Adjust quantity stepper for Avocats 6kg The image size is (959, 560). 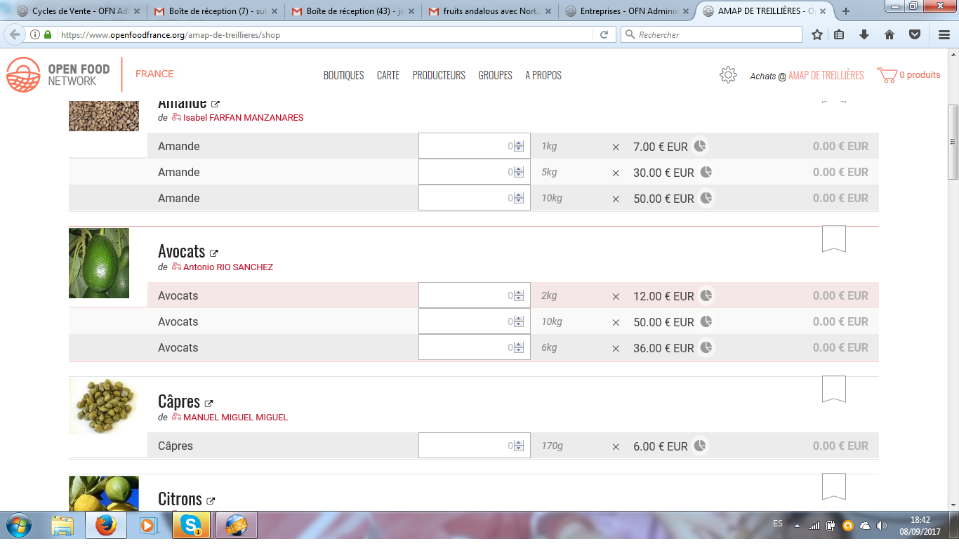pyautogui.click(x=519, y=347)
